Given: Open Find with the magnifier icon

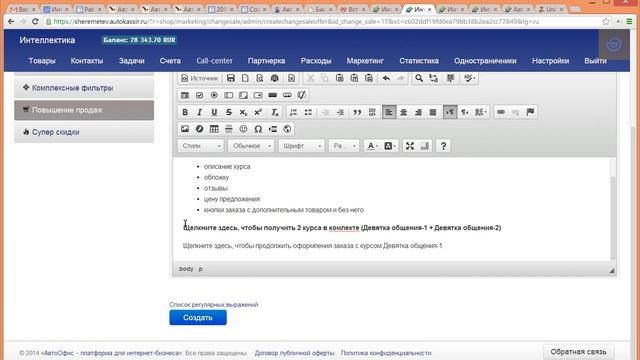Looking at the screenshot, I should (419, 78).
